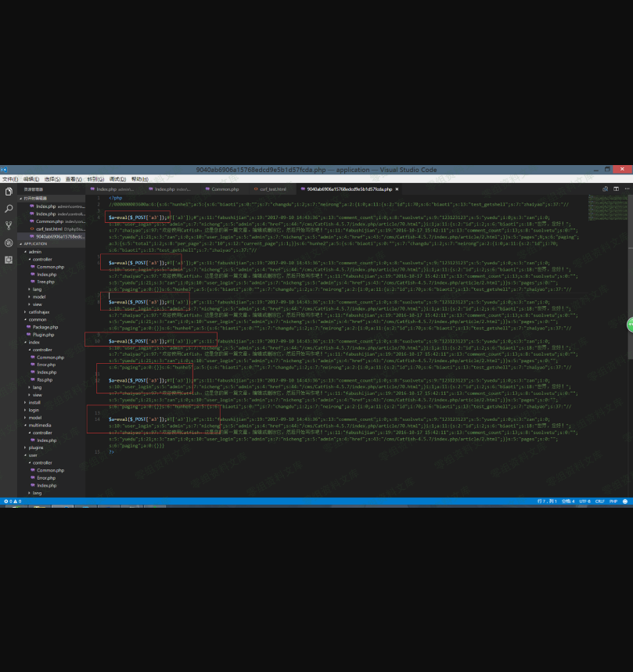
Task: Open the 调试(D) menu
Action: [117, 179]
